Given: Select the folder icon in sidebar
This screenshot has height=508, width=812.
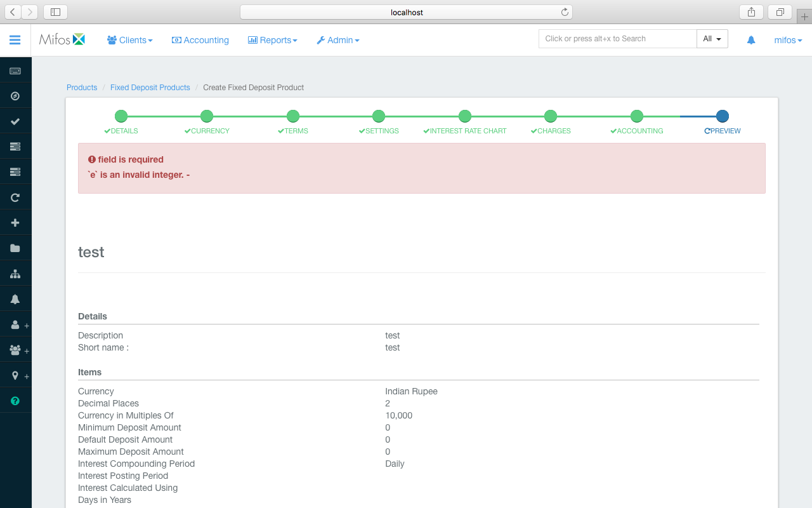Looking at the screenshot, I should 15,248.
